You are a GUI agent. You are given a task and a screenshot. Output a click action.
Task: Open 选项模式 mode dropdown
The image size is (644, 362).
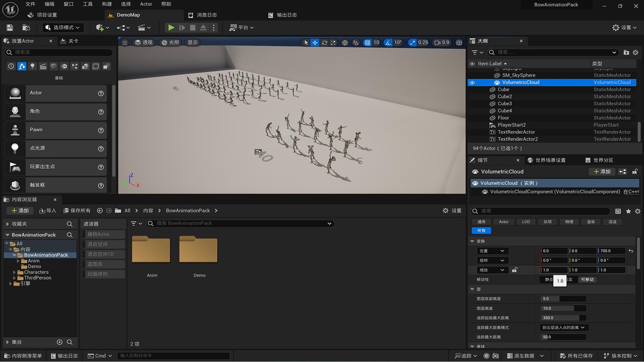62,28
